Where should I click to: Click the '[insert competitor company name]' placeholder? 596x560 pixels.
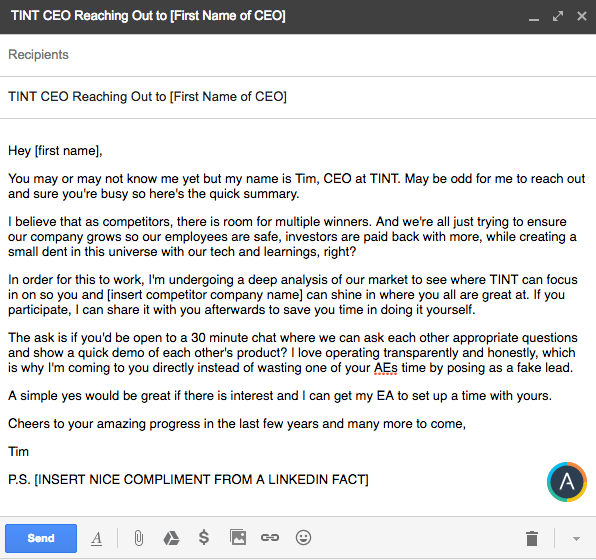click(x=205, y=295)
